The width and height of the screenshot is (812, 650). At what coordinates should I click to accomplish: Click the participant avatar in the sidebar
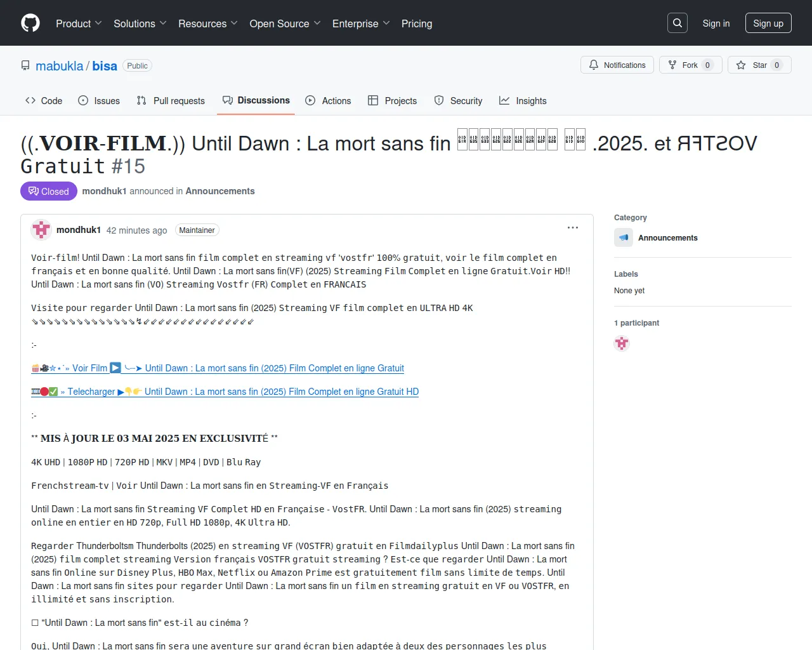(622, 343)
